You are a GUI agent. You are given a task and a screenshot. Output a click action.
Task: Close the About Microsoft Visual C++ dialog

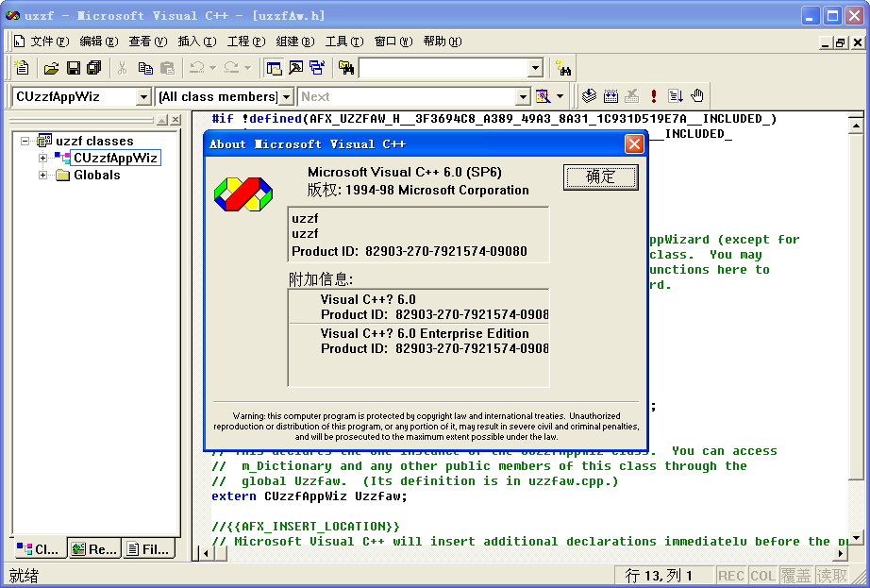coord(634,144)
